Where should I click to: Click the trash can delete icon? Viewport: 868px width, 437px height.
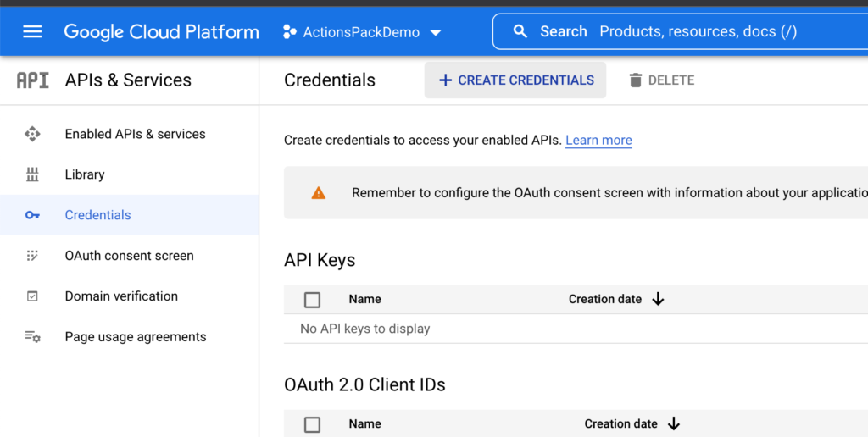point(636,80)
